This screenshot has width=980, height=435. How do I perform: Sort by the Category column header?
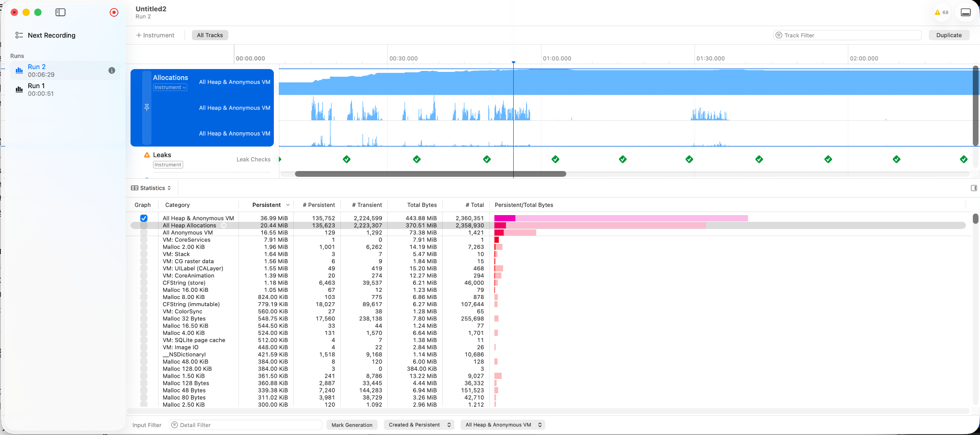pyautogui.click(x=178, y=205)
